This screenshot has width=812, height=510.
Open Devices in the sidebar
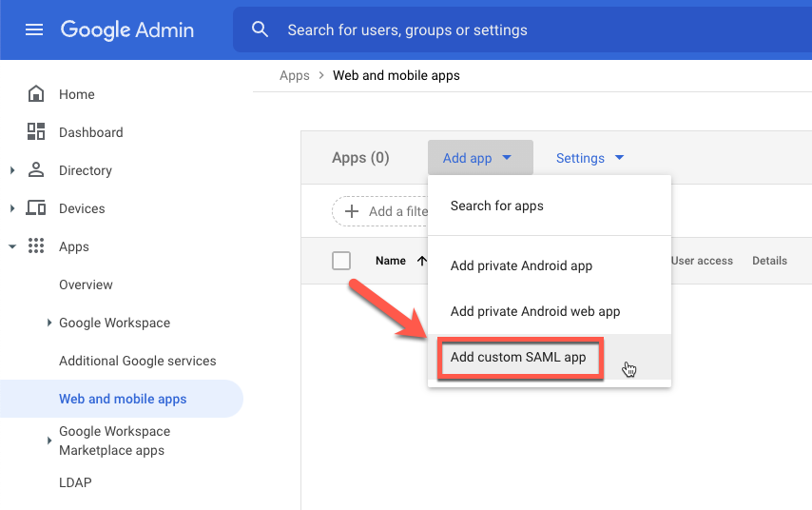click(x=82, y=208)
